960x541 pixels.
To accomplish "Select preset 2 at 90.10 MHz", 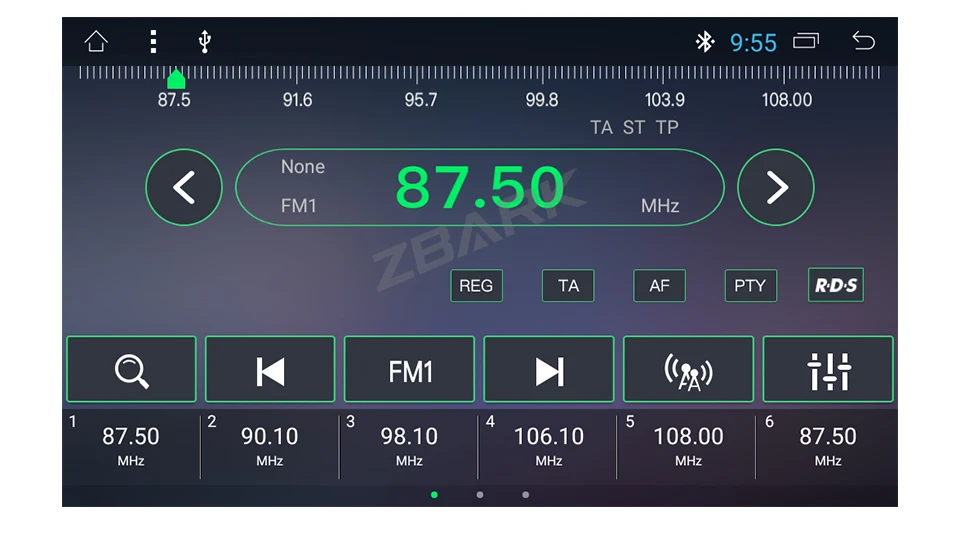I will 269,447.
